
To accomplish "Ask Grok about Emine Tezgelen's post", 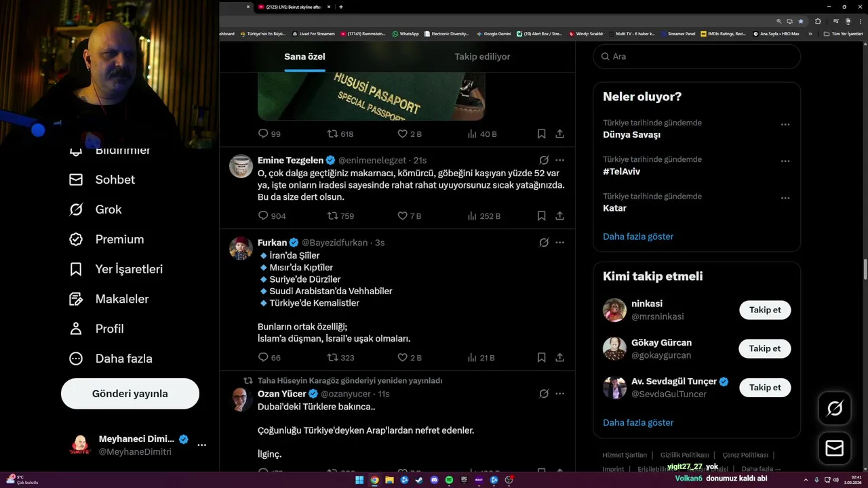I will 543,161.
